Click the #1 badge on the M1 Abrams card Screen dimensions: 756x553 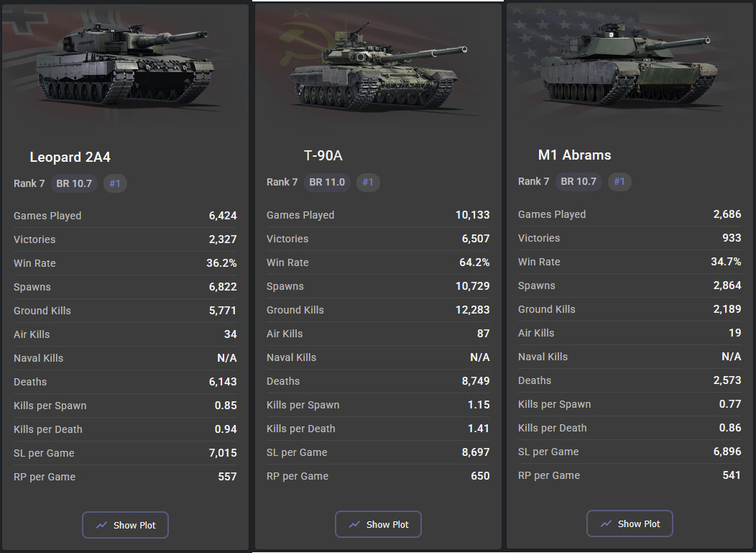click(x=619, y=181)
